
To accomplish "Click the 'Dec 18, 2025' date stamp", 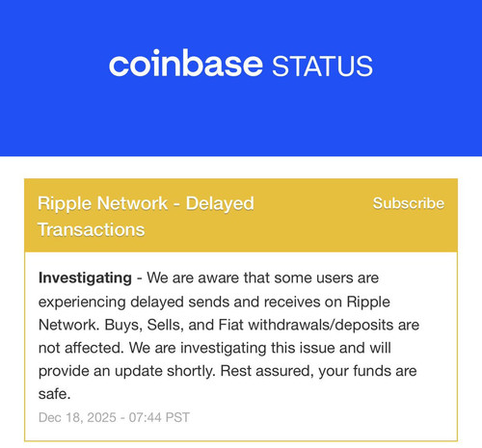I will [x=77, y=417].
